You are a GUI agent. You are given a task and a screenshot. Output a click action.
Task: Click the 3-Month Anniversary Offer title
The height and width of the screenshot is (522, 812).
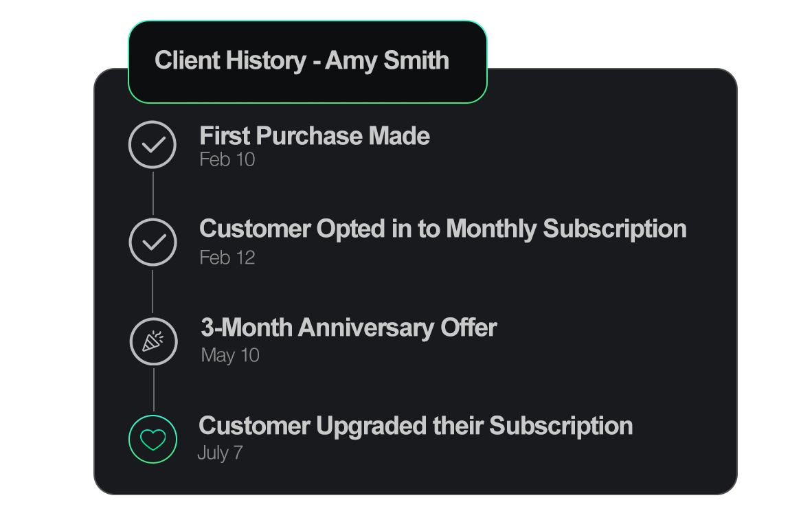[349, 328]
